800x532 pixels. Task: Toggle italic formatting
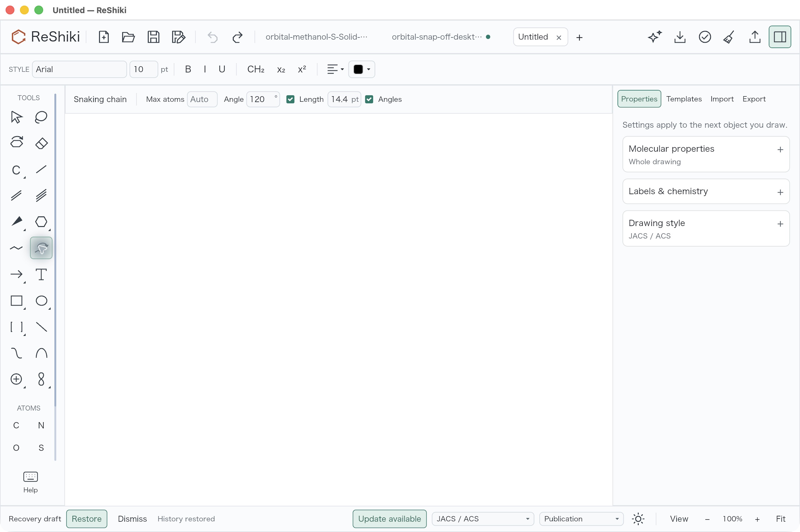pos(205,69)
